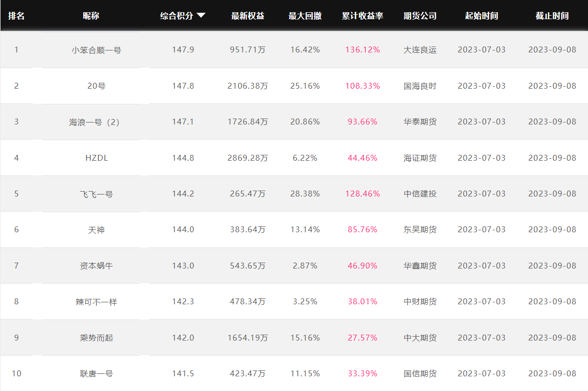Select the equity value 951.71万
This screenshot has width=588, height=391.
[248, 50]
